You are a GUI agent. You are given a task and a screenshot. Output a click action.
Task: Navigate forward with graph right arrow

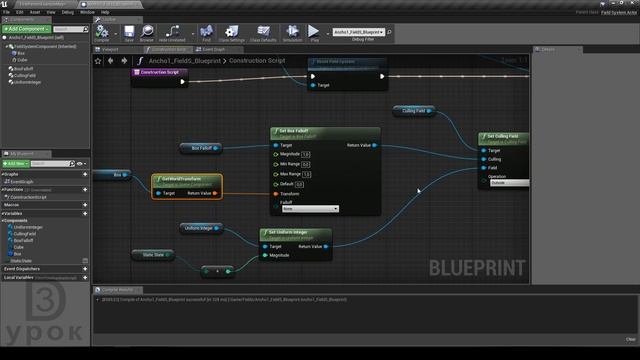tap(124, 61)
